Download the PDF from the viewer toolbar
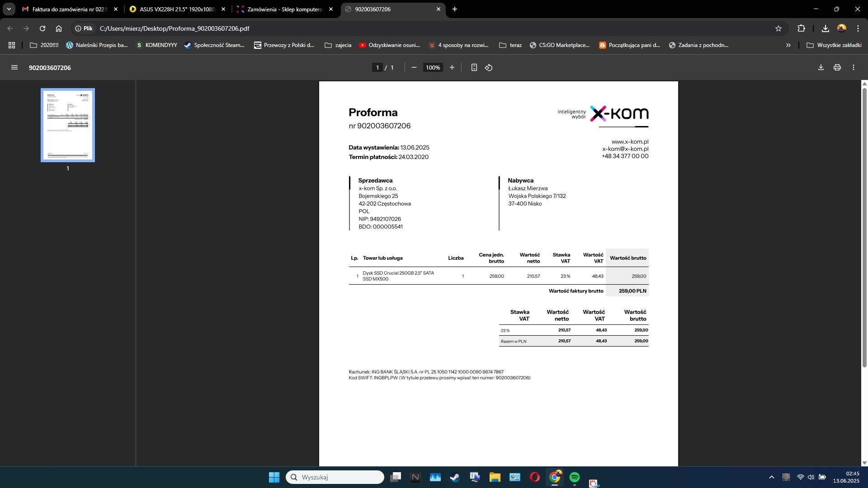Image resolution: width=868 pixels, height=488 pixels. point(821,67)
